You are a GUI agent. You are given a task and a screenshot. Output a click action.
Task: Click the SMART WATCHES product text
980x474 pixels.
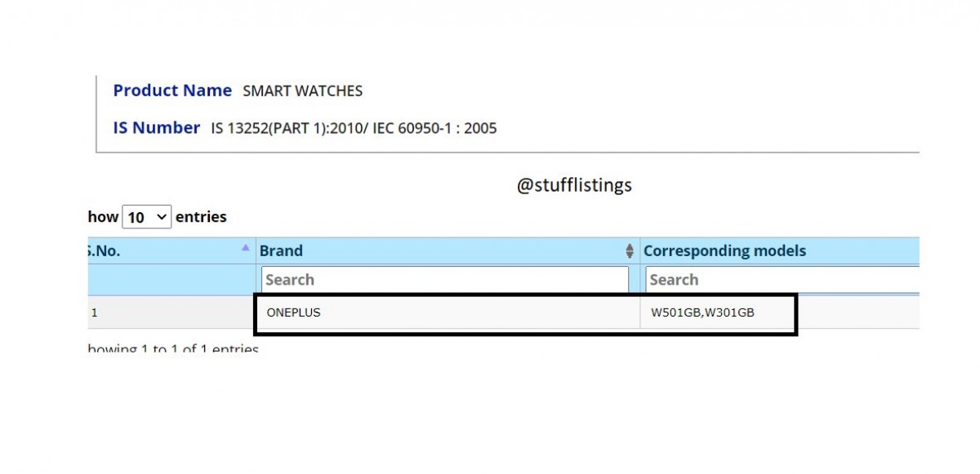point(302,91)
